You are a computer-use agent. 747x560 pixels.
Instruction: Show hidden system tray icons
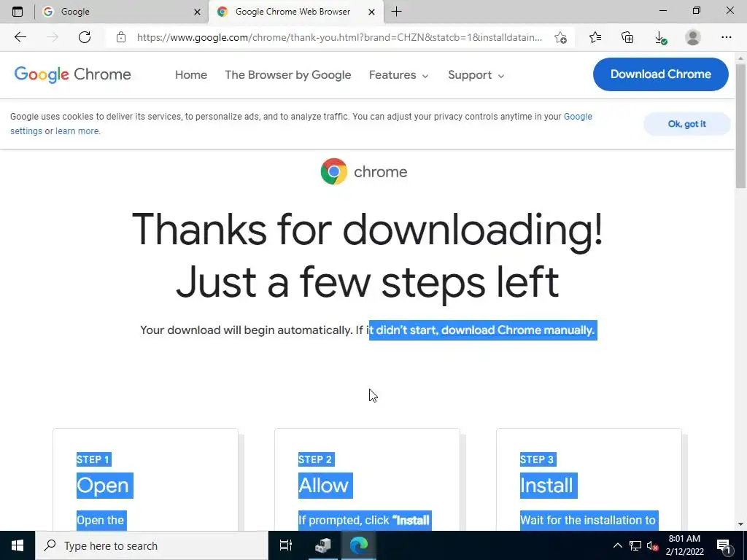point(617,545)
